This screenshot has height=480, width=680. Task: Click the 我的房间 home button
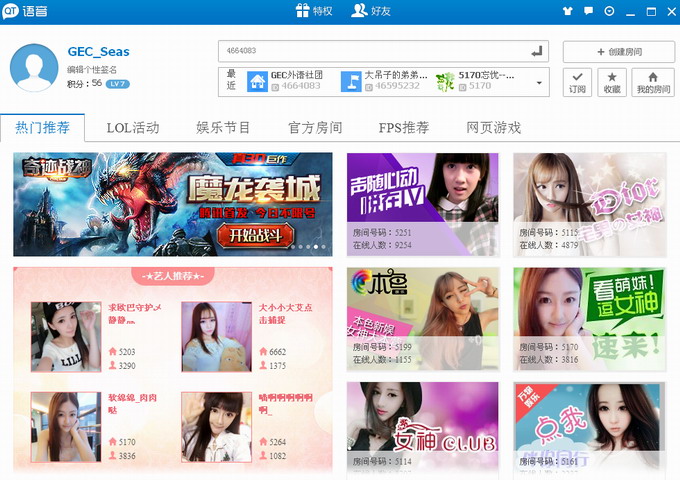653,82
